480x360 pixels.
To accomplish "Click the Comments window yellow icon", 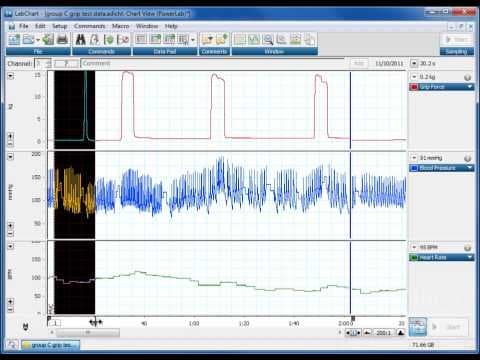I will (207, 40).
